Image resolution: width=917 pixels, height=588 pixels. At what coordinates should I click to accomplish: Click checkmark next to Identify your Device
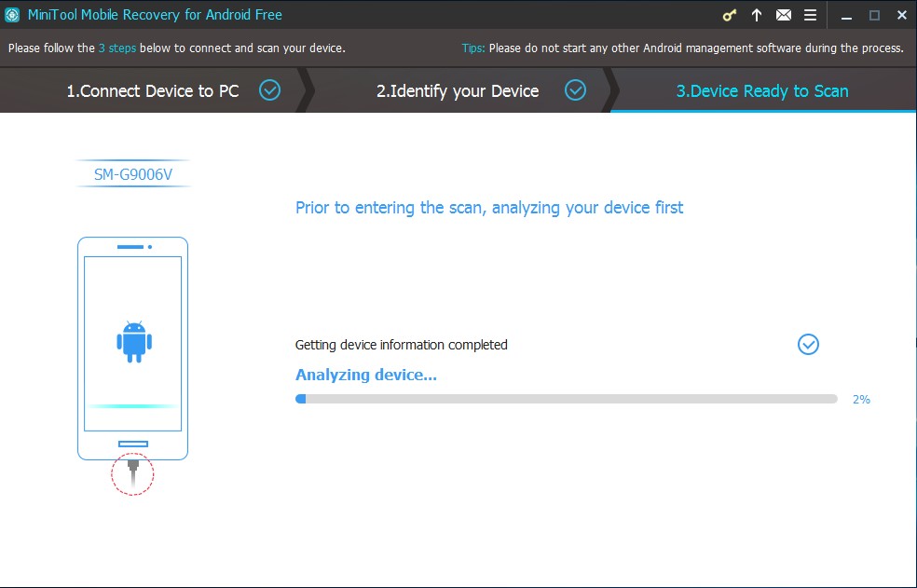coord(576,90)
